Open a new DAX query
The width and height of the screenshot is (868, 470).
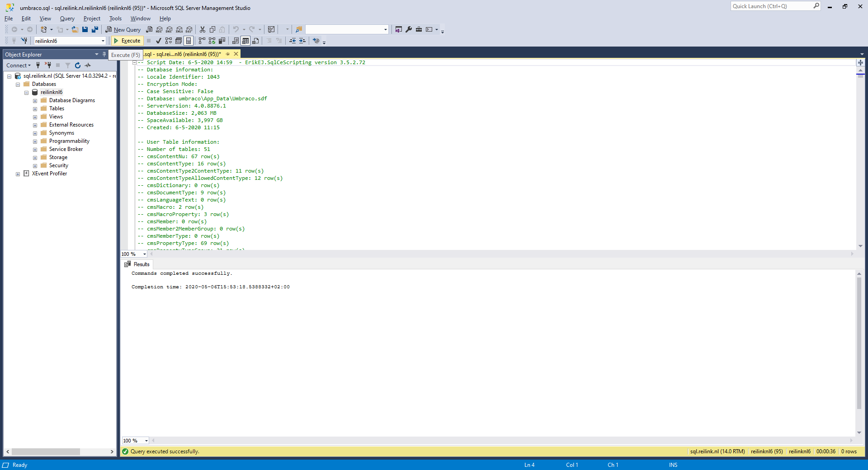pyautogui.click(x=189, y=29)
